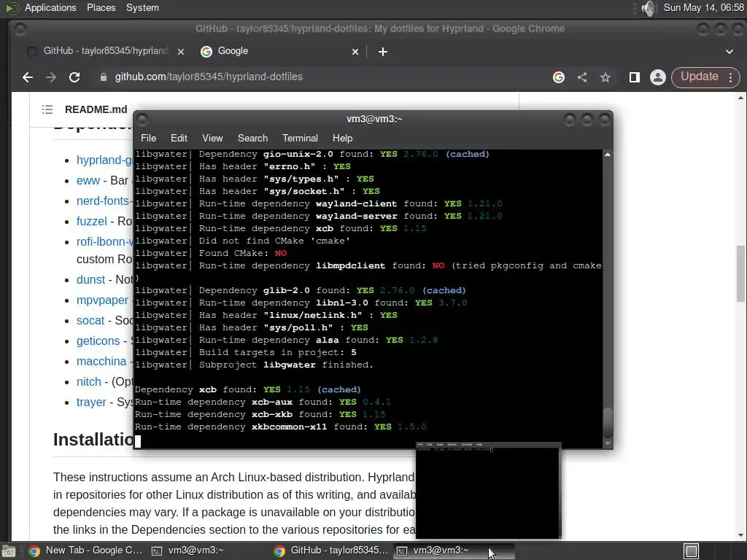Open the Places menu in top panel
This screenshot has height=560, width=747.
[101, 7]
